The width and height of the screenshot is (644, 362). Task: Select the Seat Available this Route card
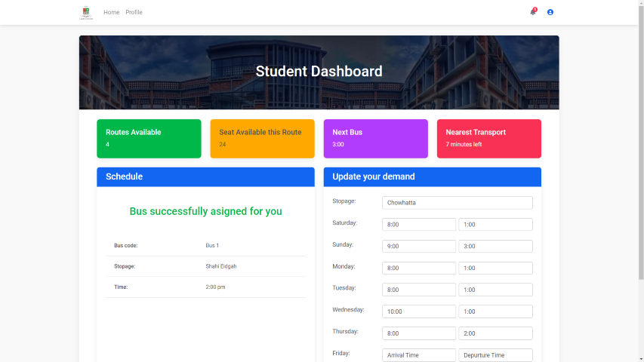click(263, 139)
